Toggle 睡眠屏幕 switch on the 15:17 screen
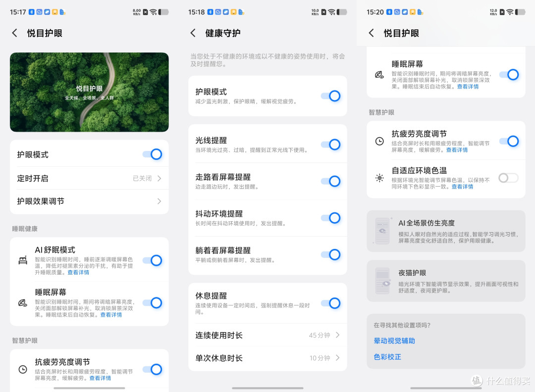535x392 pixels. (153, 303)
